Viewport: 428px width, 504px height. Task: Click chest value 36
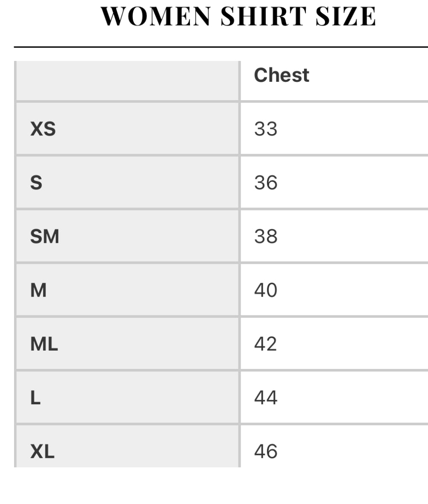point(266,183)
